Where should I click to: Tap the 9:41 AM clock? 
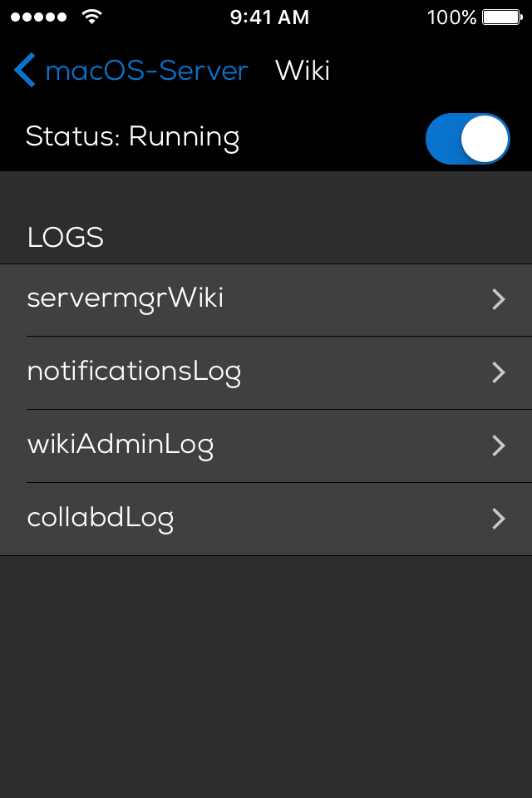269,17
